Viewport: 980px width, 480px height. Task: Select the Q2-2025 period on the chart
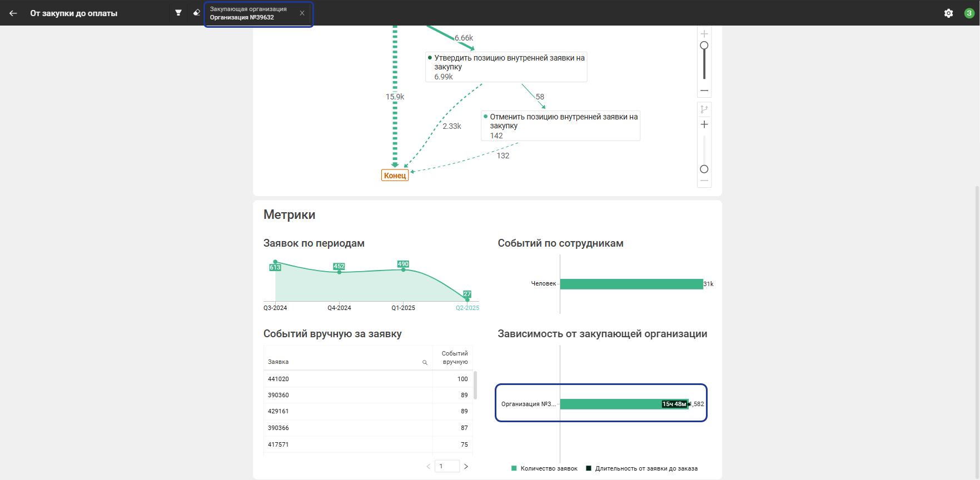coord(467,308)
